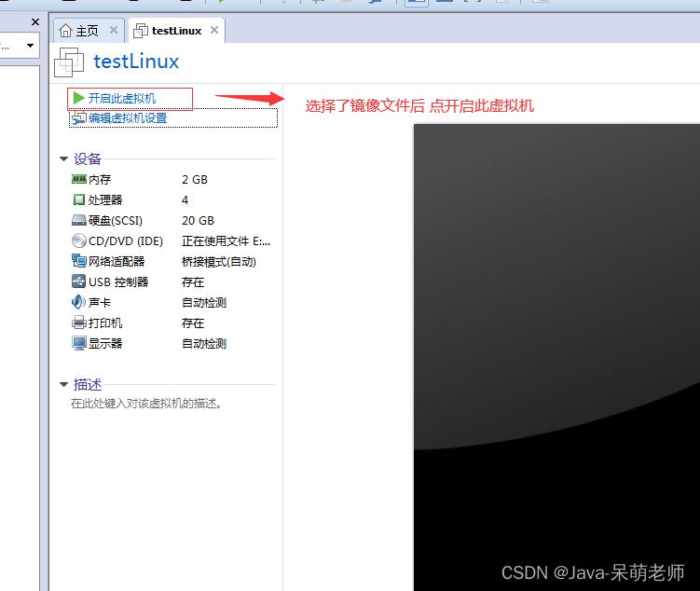Viewport: 700px width, 591px height.
Task: Click the green play triangle icon
Action: tap(78, 98)
